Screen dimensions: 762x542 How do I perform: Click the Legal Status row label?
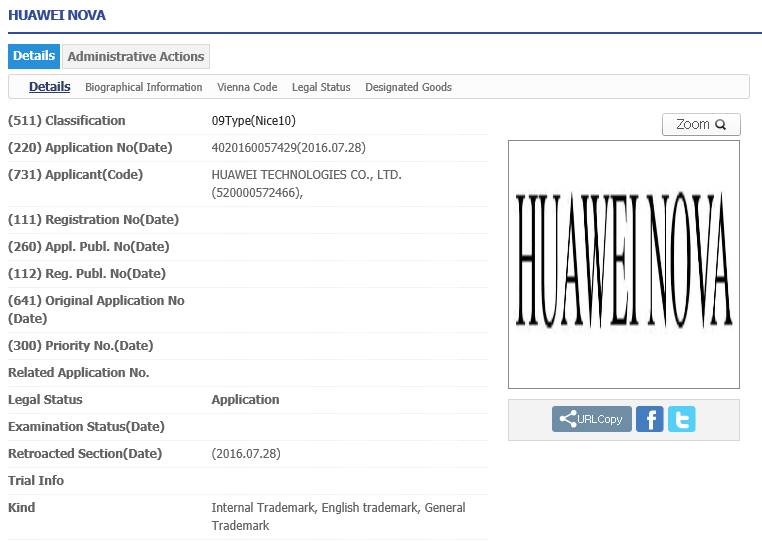coord(45,400)
